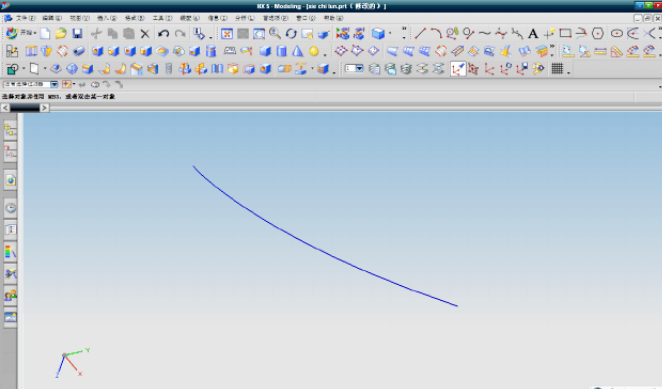Click the black horizontal scroll thumb

pyautogui.click(x=25, y=108)
